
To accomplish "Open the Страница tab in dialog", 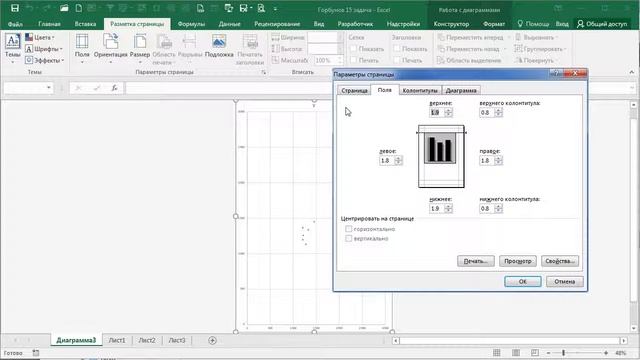I will click(x=354, y=91).
